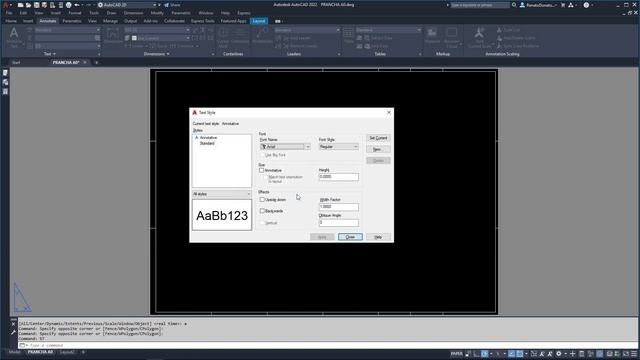Click the Oblique Angle input field
The width and height of the screenshot is (640, 360).
tap(338, 222)
